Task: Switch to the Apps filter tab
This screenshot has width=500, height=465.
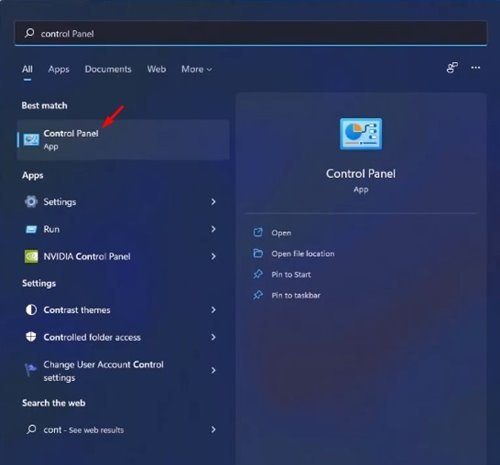Action: click(59, 69)
